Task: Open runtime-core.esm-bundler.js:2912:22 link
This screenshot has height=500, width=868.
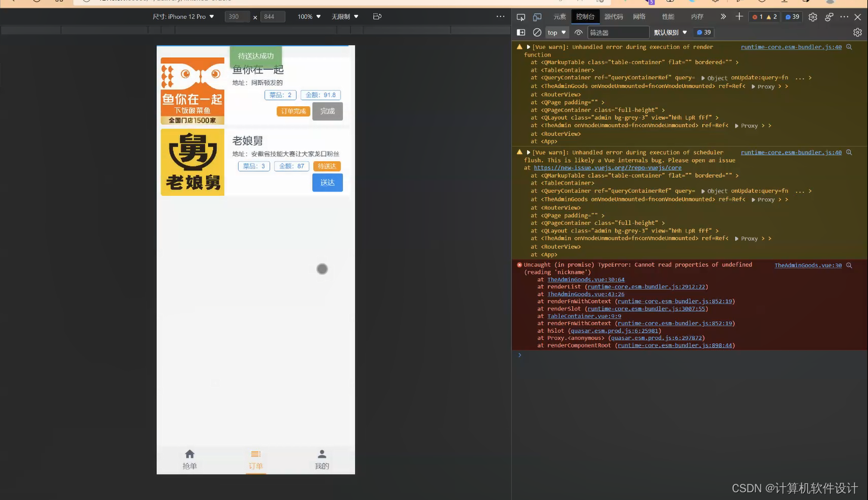Action: 647,287
